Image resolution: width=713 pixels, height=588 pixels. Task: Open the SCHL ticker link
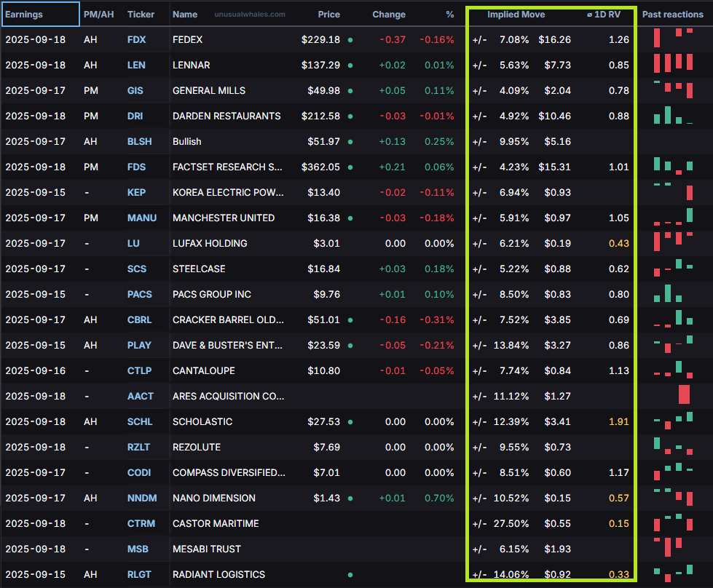coord(140,421)
